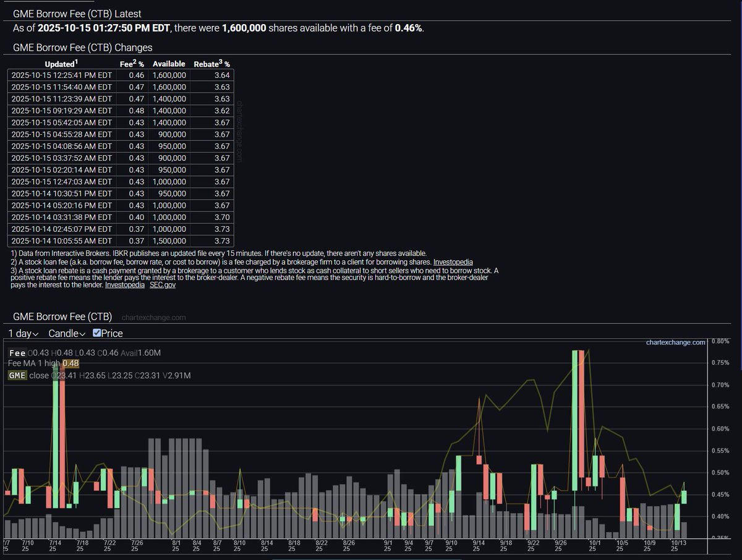Select rebate 3.70 in the 03:31:38 PM row
The image size is (742, 560).
(x=222, y=218)
